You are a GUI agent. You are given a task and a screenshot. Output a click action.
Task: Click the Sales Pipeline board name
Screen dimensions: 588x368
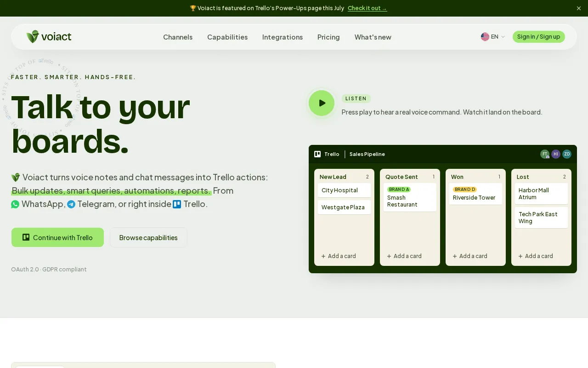(367, 154)
